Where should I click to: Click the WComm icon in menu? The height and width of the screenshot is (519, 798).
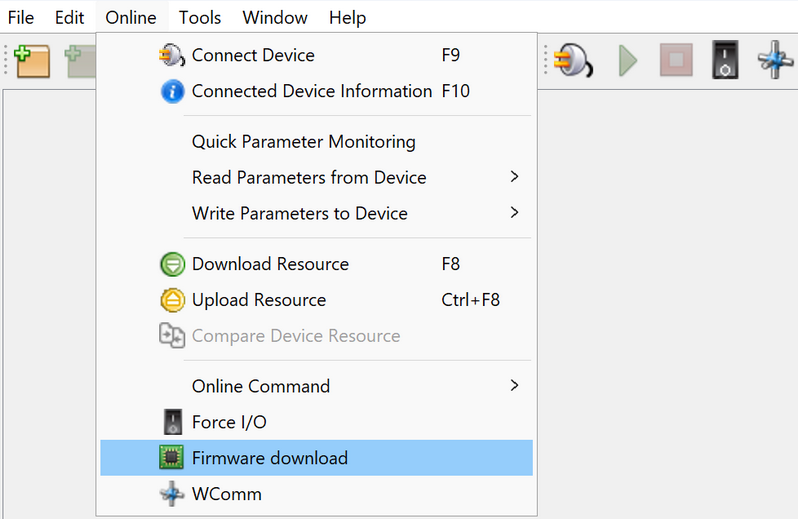pyautogui.click(x=172, y=494)
